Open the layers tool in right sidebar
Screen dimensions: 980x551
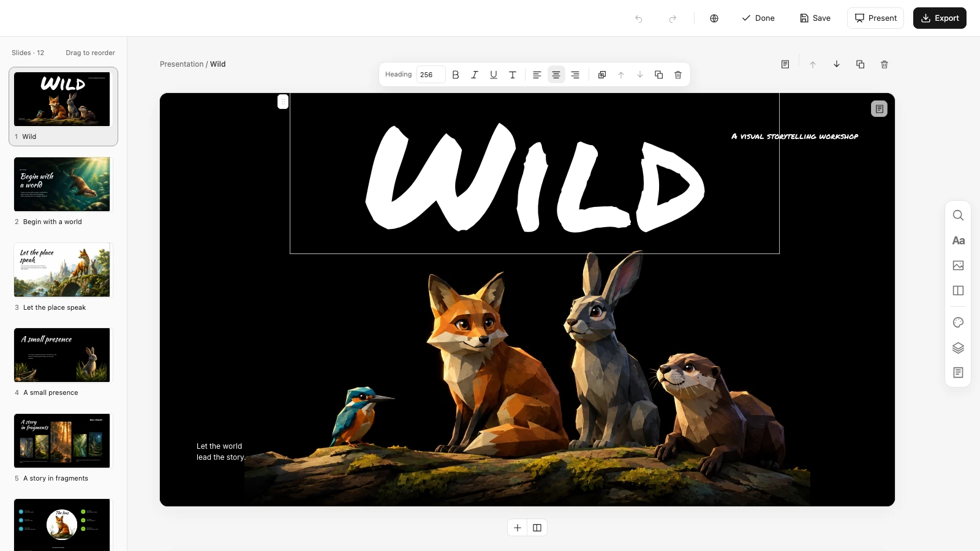pos(959,348)
